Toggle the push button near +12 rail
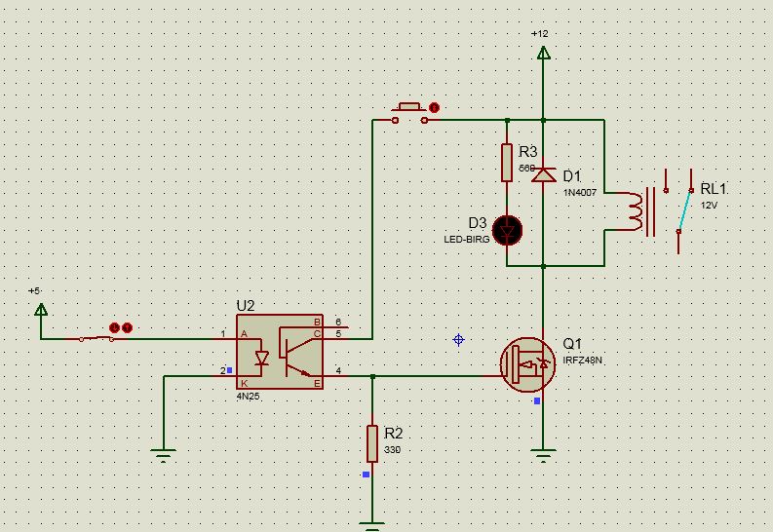The image size is (773, 532). [409, 113]
